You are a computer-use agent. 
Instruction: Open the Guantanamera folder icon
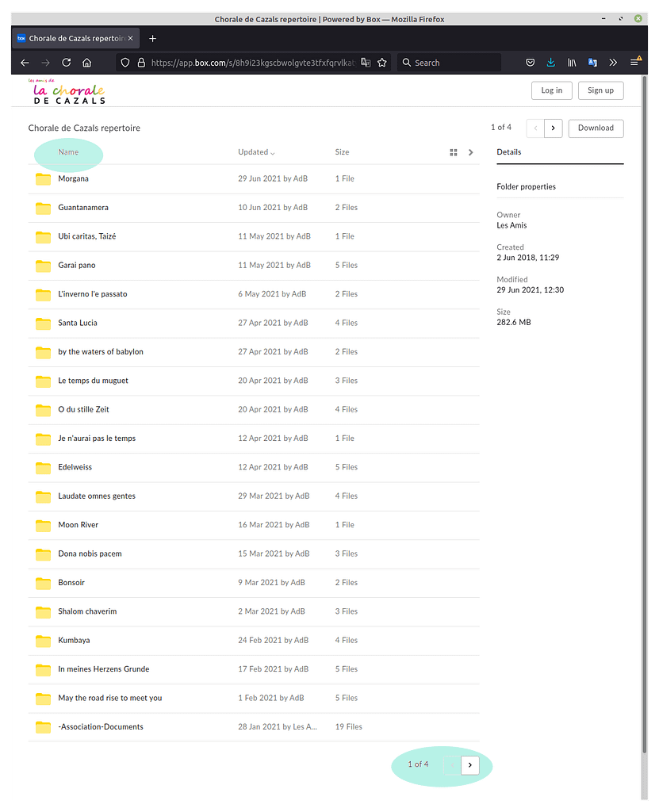tap(43, 209)
